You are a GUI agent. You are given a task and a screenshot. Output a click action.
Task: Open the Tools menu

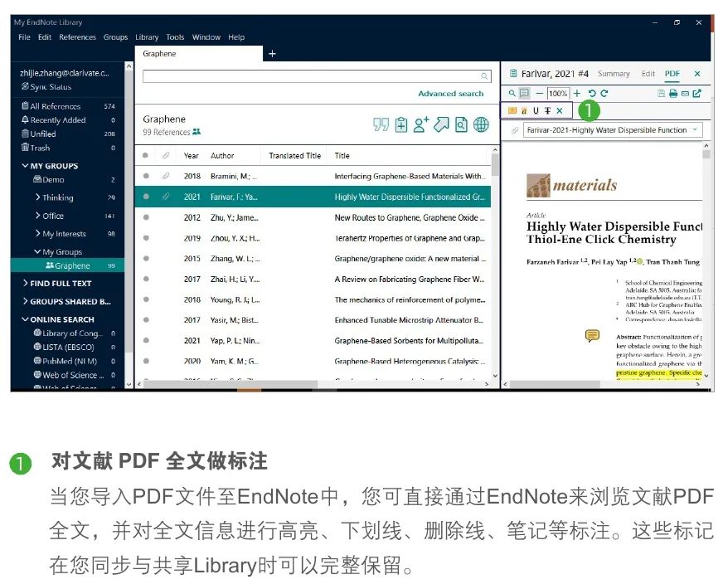(x=175, y=37)
